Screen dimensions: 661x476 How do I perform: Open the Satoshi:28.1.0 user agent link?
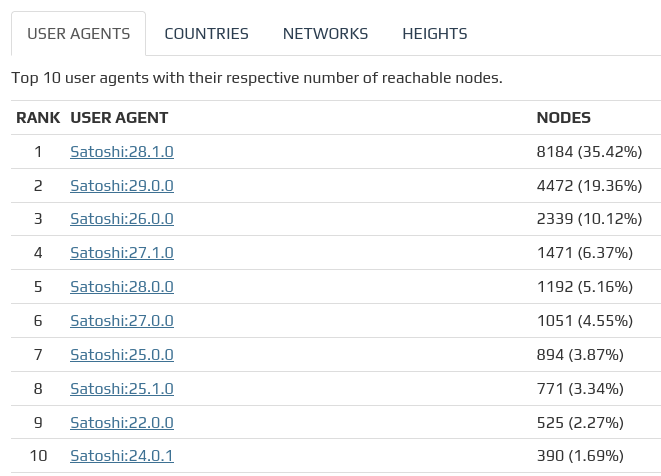122,152
